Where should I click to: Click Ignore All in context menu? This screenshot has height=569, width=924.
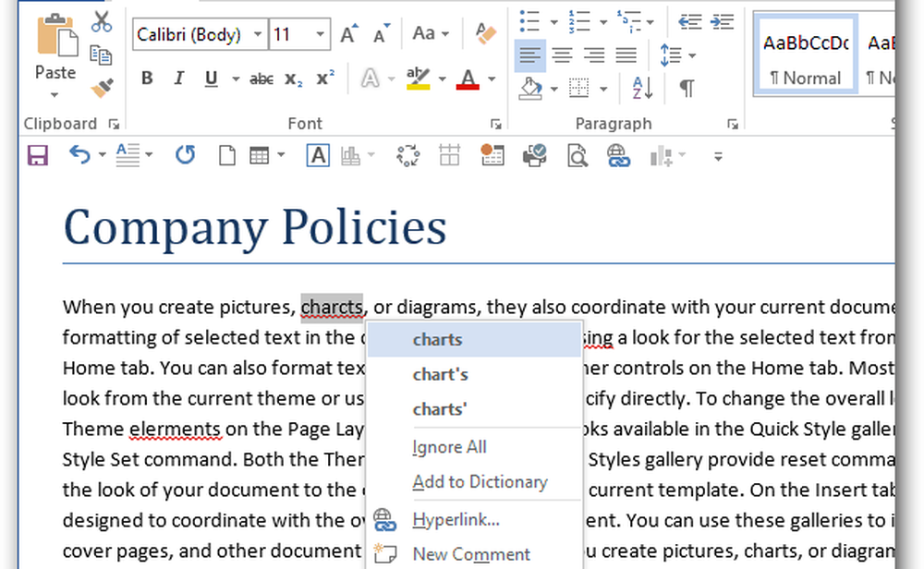449,447
